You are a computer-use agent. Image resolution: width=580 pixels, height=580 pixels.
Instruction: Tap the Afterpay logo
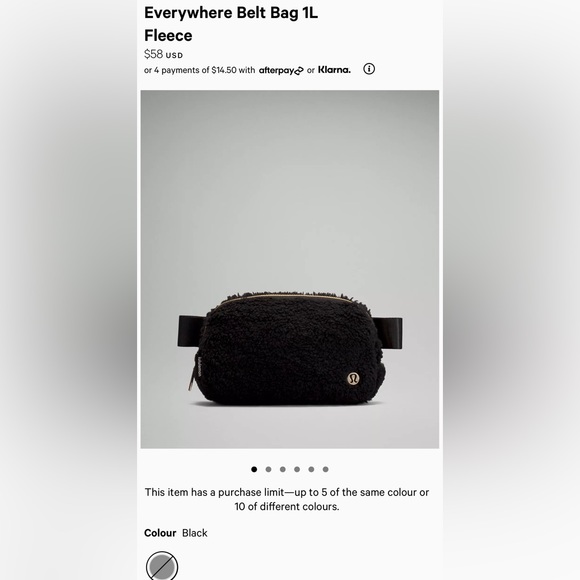[281, 70]
